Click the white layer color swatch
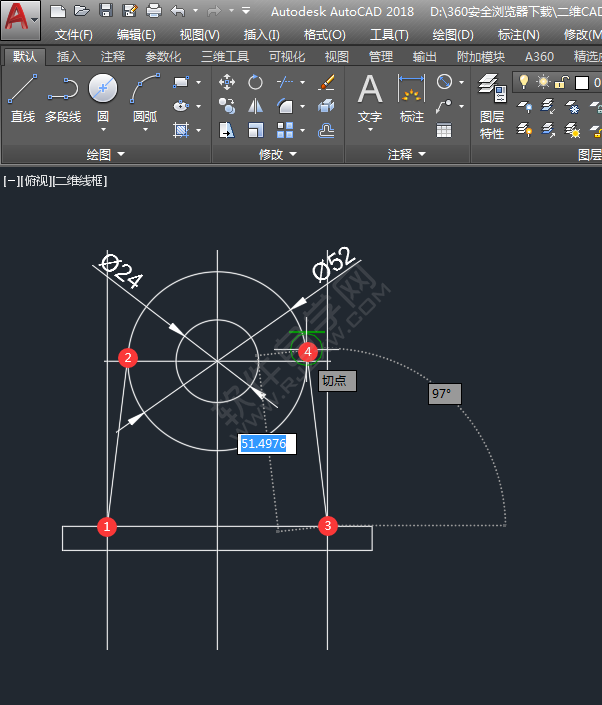 [582, 82]
